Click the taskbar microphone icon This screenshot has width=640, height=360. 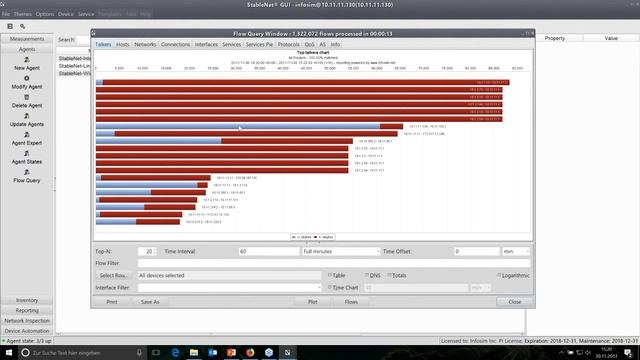point(139,352)
